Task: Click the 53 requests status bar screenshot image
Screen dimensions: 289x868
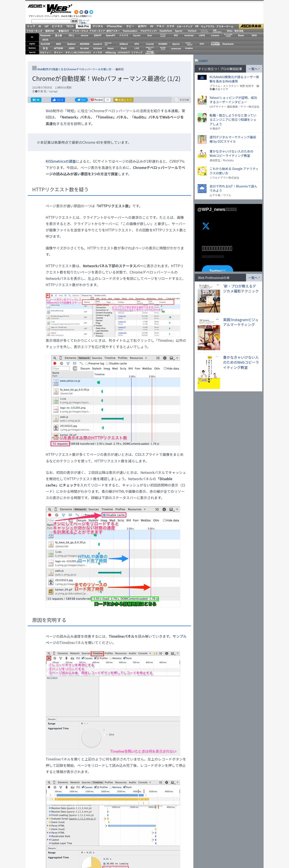Action: [113, 403]
